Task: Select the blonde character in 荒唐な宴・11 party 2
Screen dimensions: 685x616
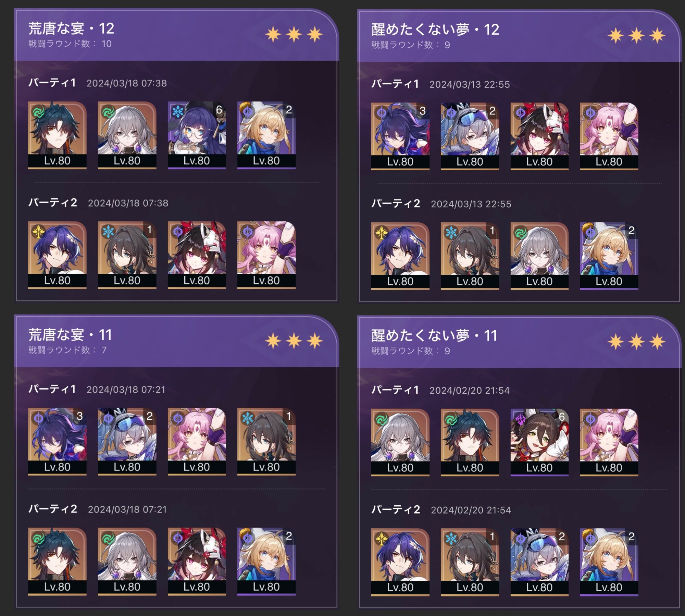Action: [266, 561]
